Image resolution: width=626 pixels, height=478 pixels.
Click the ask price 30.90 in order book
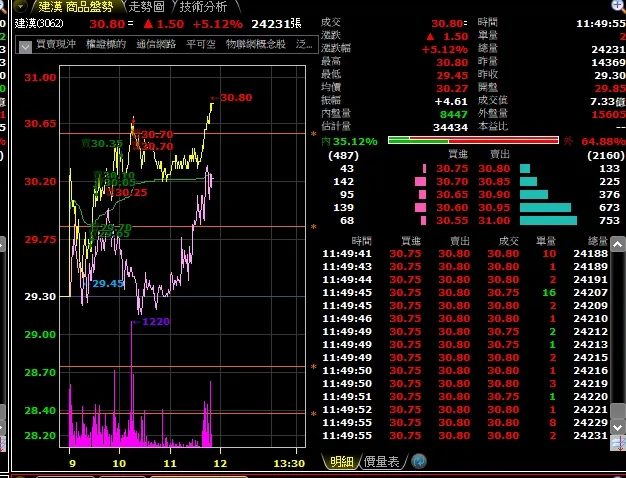(x=494, y=194)
